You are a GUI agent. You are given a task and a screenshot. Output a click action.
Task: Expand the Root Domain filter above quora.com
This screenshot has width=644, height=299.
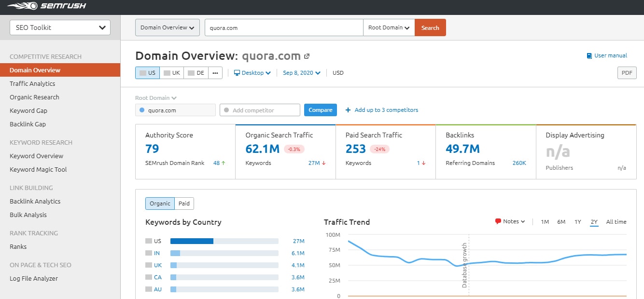156,98
